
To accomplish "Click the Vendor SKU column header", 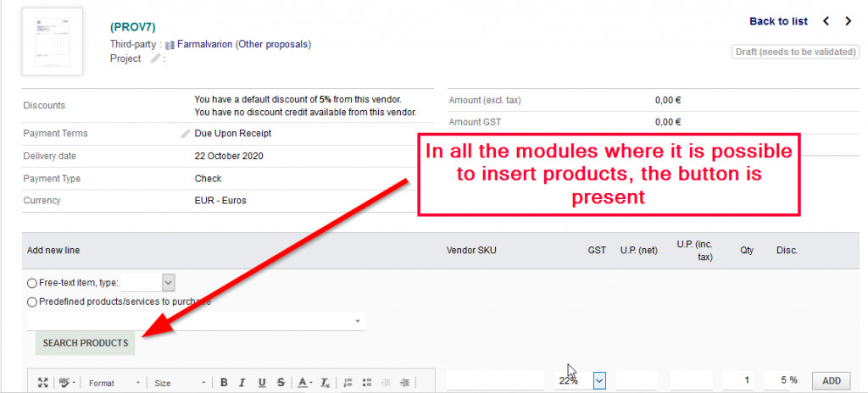I will (x=471, y=250).
